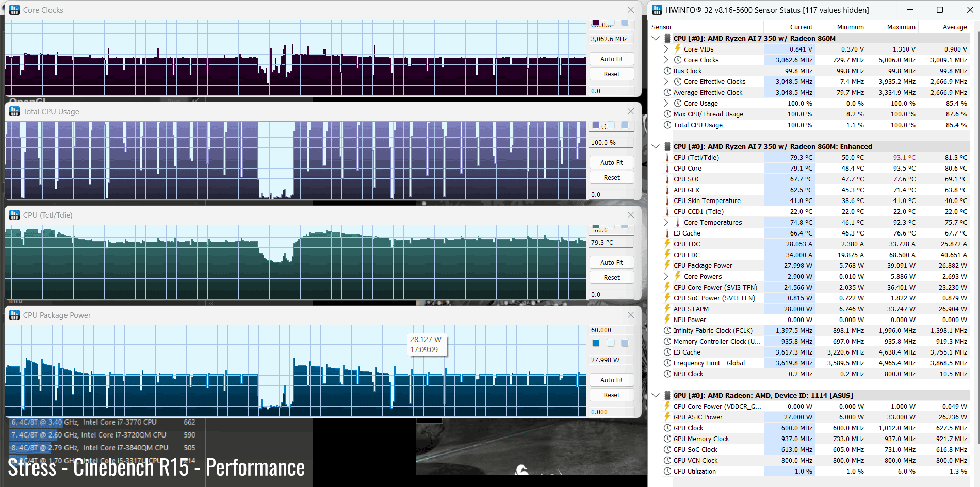The image size is (980, 487).
Task: Open the purple graph color swatch in Core Clocks
Action: tap(596, 22)
